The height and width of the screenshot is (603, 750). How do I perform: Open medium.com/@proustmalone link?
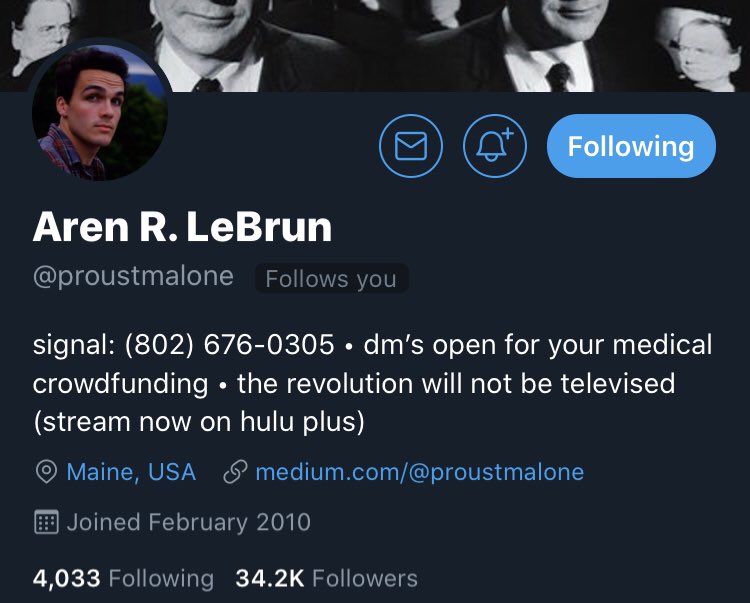click(419, 472)
